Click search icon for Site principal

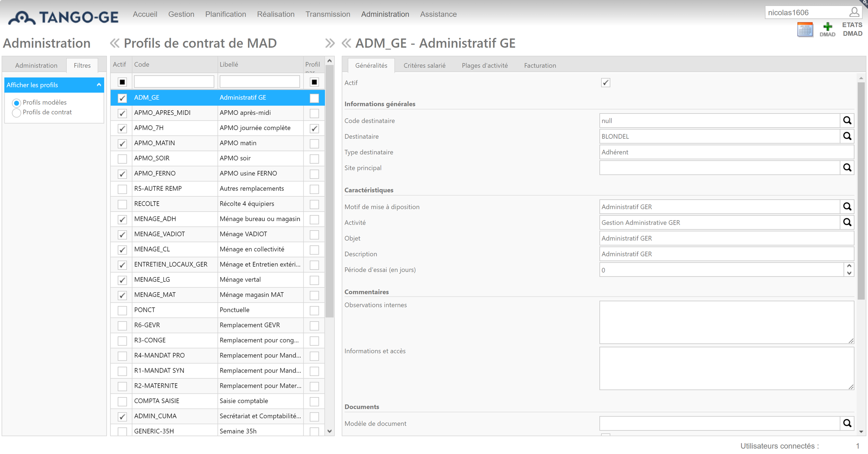click(x=847, y=168)
